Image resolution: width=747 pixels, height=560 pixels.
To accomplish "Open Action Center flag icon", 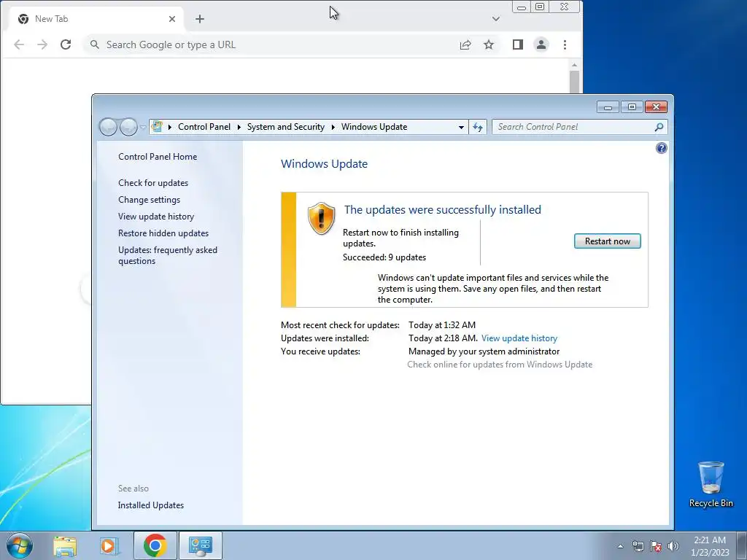I will pos(656,546).
